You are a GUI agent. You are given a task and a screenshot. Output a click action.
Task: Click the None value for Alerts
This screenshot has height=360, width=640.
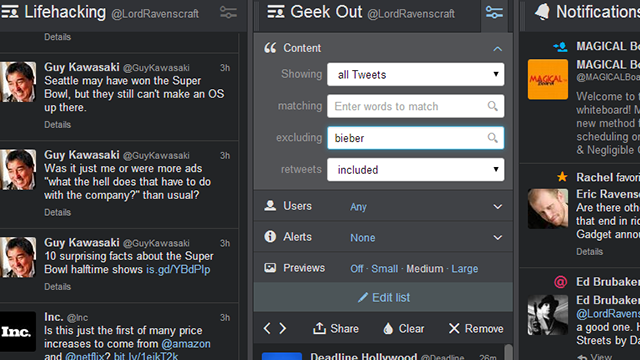[x=362, y=238]
